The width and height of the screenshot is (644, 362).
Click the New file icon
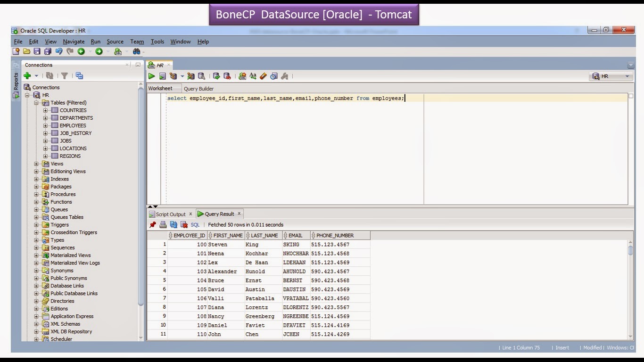(16, 51)
